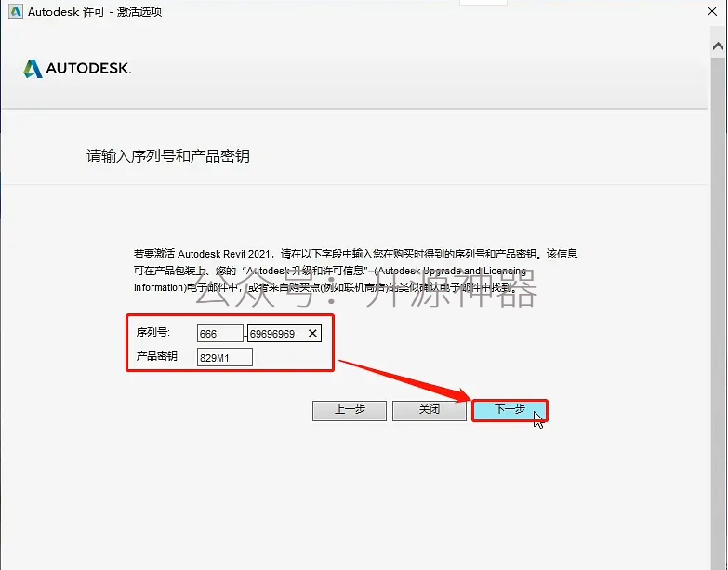The width and height of the screenshot is (728, 570).
Task: Click the Autodesk title bar app icon
Action: point(15,11)
